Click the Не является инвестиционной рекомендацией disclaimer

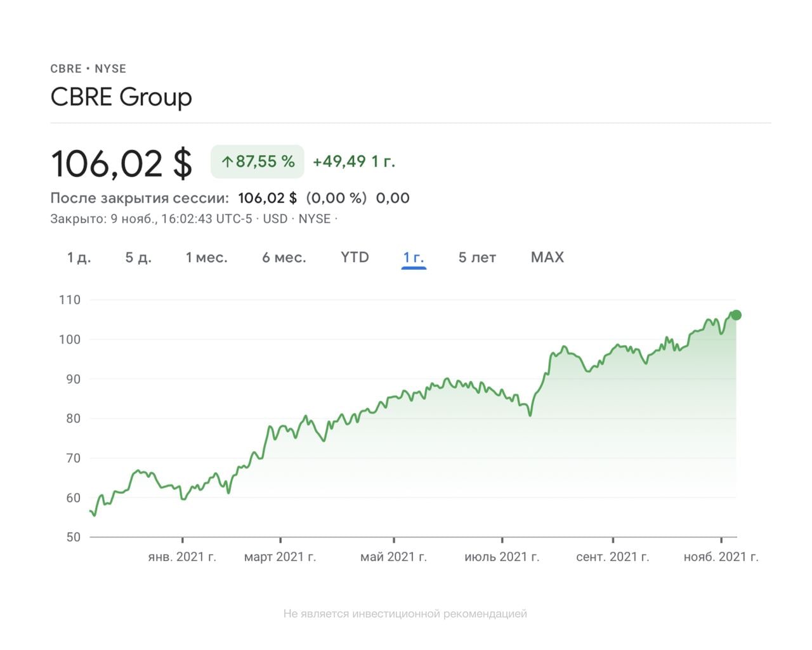[405, 614]
